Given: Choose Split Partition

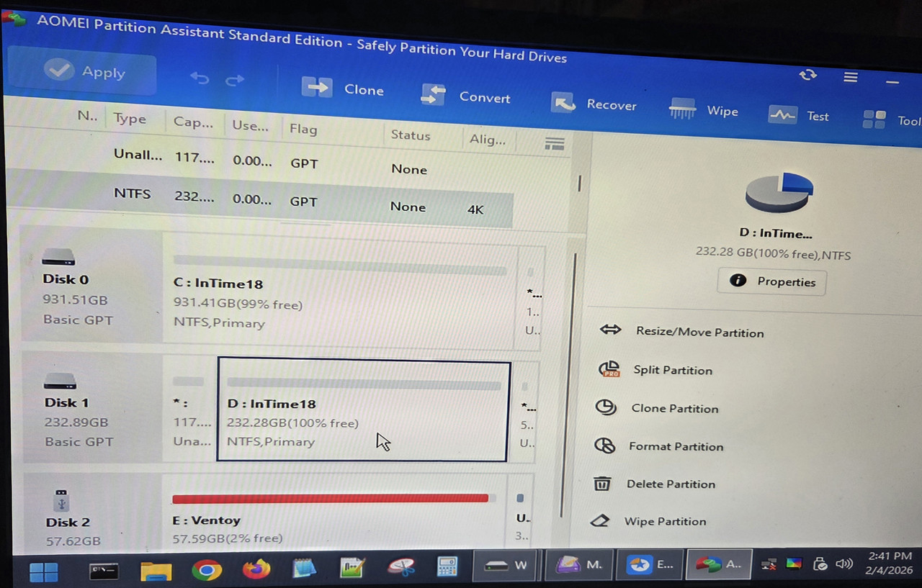Looking at the screenshot, I should [x=673, y=370].
